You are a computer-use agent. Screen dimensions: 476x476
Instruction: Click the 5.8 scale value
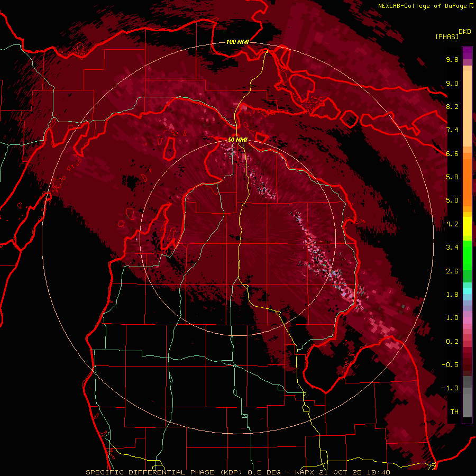coord(452,177)
